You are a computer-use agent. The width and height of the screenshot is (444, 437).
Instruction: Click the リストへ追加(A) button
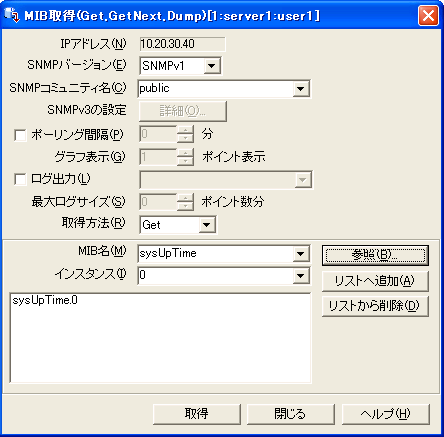point(375,281)
